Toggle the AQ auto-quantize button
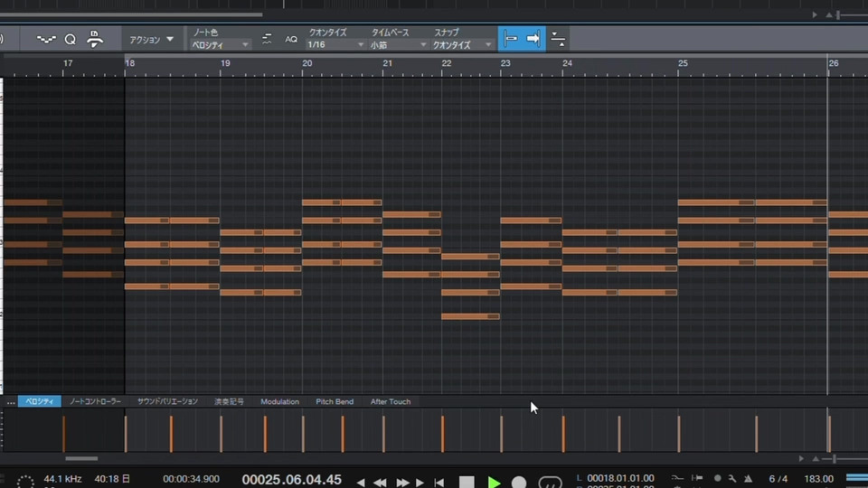 tap(291, 39)
